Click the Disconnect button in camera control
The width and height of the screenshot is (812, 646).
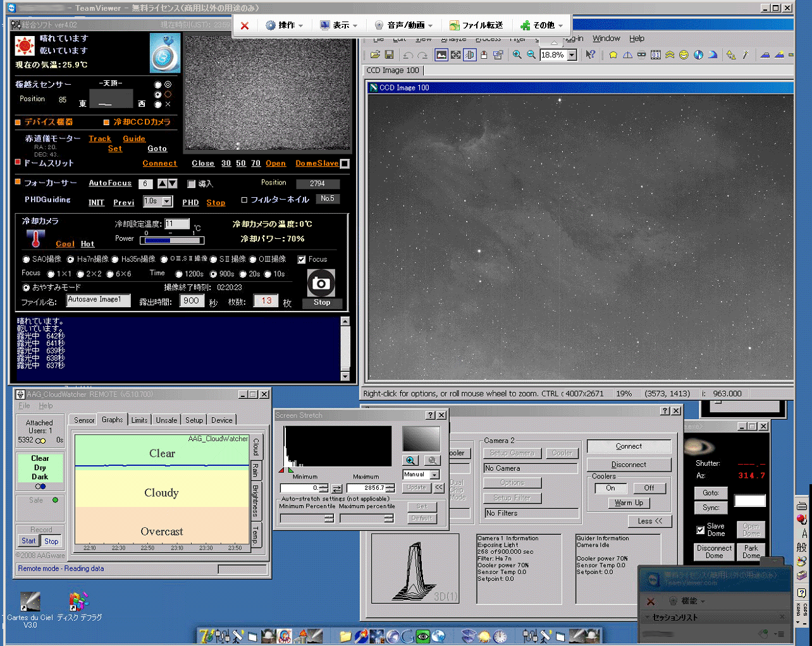(x=629, y=465)
